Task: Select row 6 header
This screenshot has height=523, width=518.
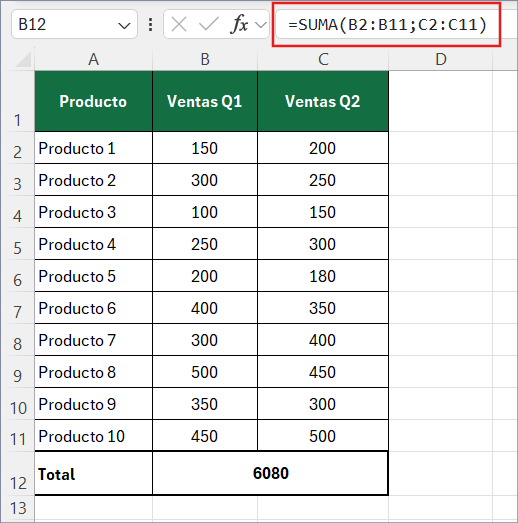Action: (x=17, y=276)
